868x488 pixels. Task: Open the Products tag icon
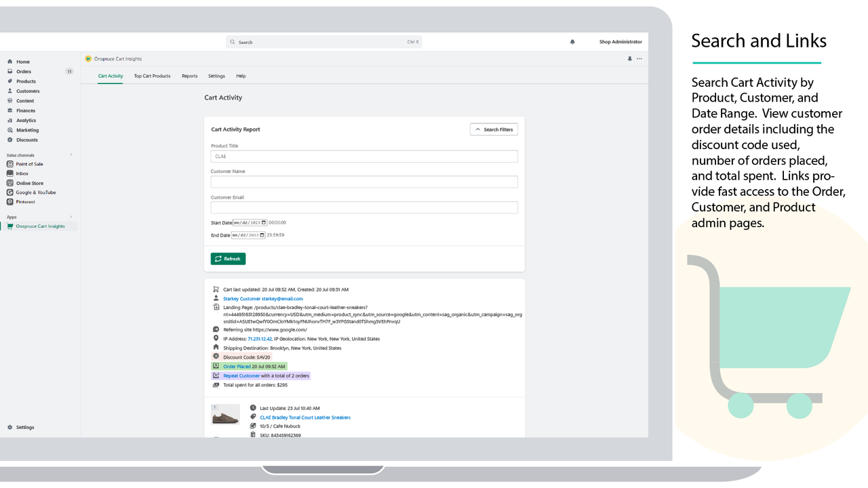point(10,81)
